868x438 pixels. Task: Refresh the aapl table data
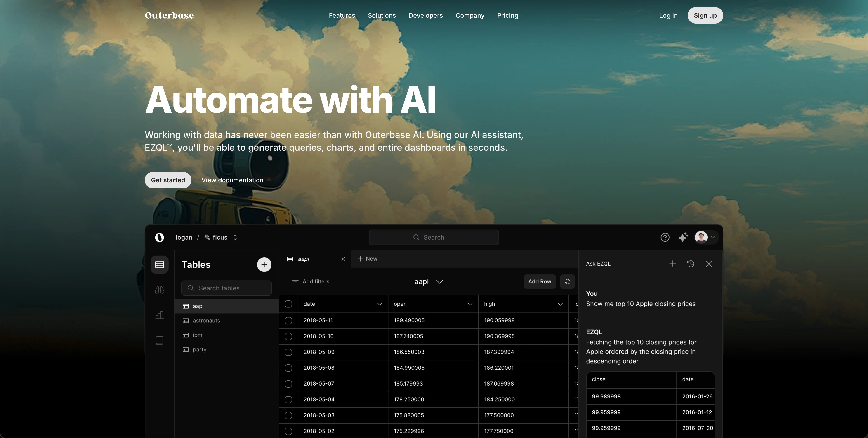point(567,281)
